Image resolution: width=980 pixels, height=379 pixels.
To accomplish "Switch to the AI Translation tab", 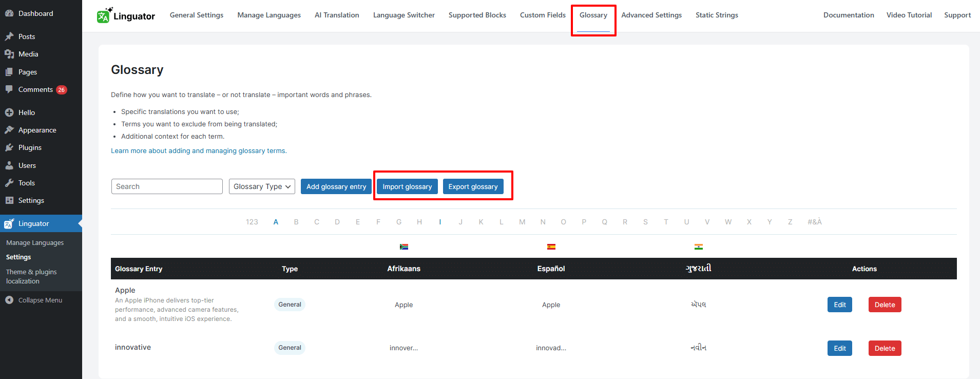I will click(337, 15).
